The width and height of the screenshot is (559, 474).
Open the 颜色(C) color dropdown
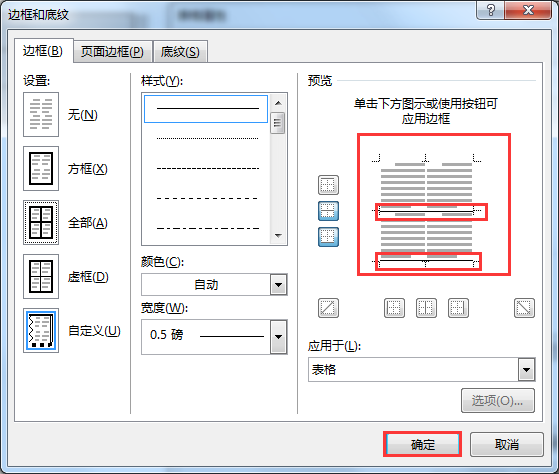click(278, 284)
